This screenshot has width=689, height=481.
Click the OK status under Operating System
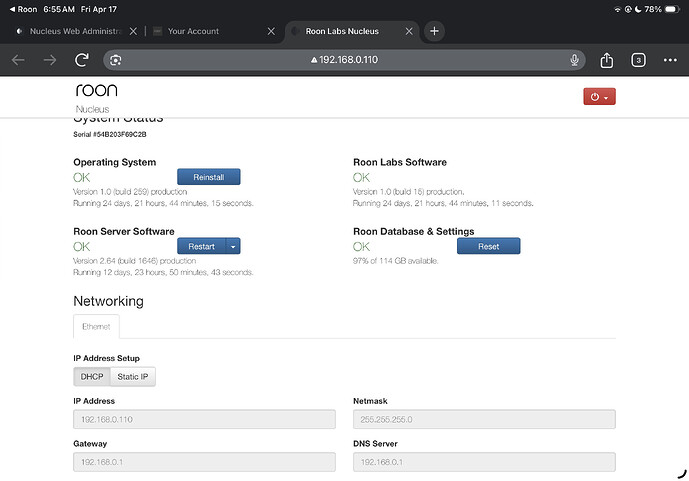[82, 177]
